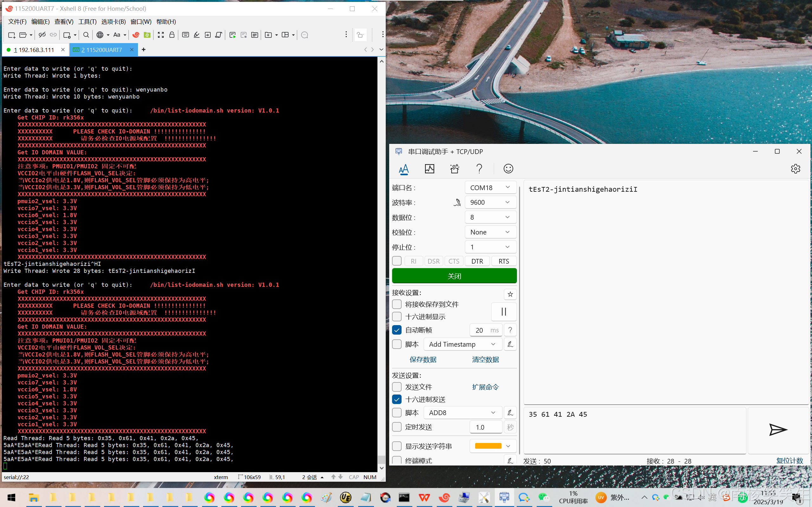Click the 清空数据 link
Viewport: 812px width, 507px height.
click(485, 359)
